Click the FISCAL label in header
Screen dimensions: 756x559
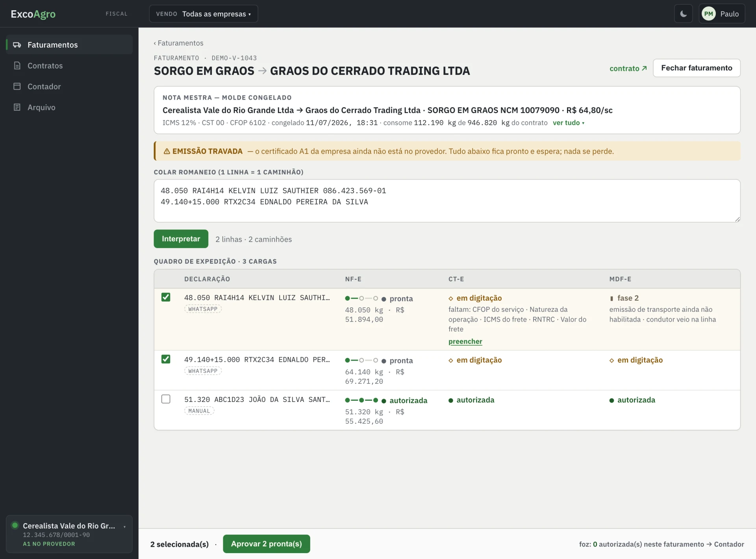point(117,14)
